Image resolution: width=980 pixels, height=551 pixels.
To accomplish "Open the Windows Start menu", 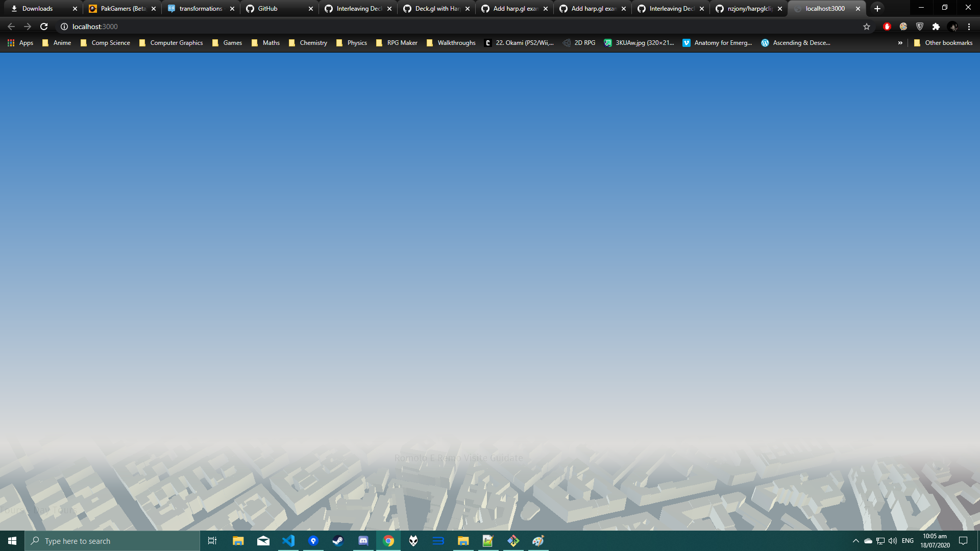I will click(12, 541).
